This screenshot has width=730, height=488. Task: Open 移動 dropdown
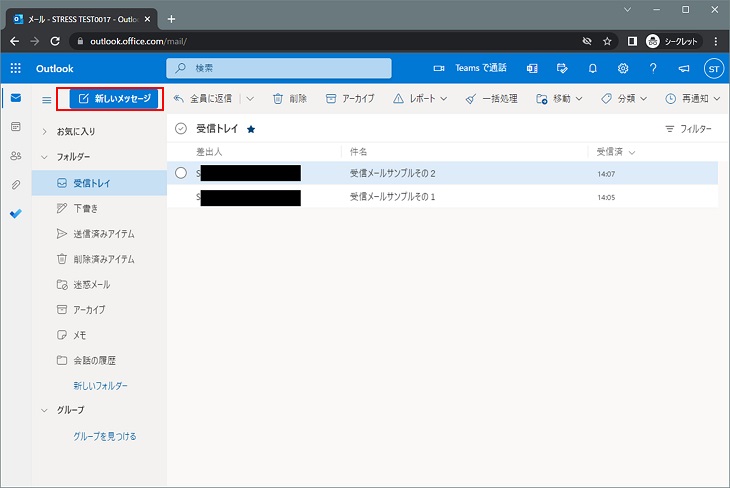[579, 98]
